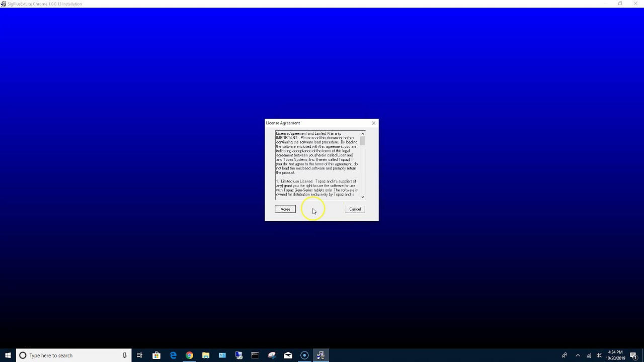Accept the license with Agree button

tap(285, 209)
